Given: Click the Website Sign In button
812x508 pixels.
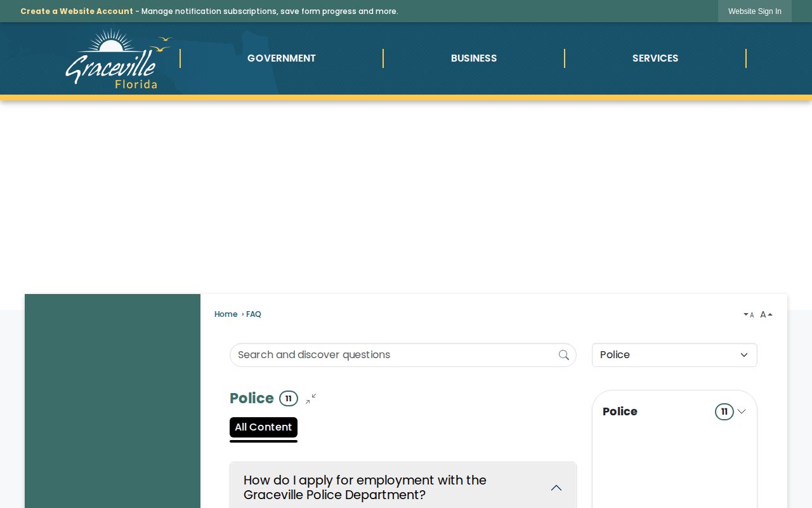Looking at the screenshot, I should (x=755, y=11).
